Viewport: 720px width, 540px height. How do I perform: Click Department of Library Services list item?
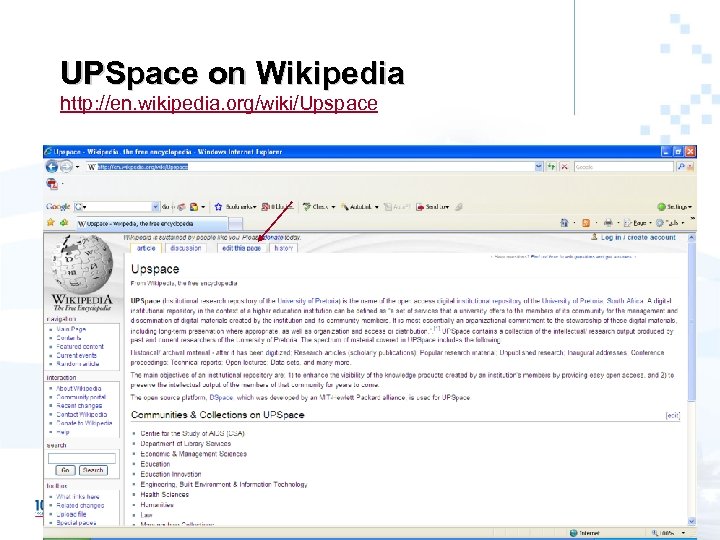pos(186,444)
